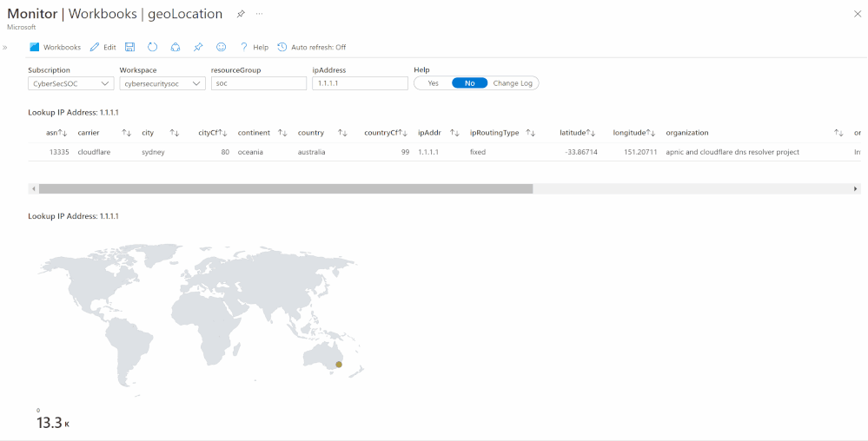Click the 151.20711 longitude cell

[640, 152]
